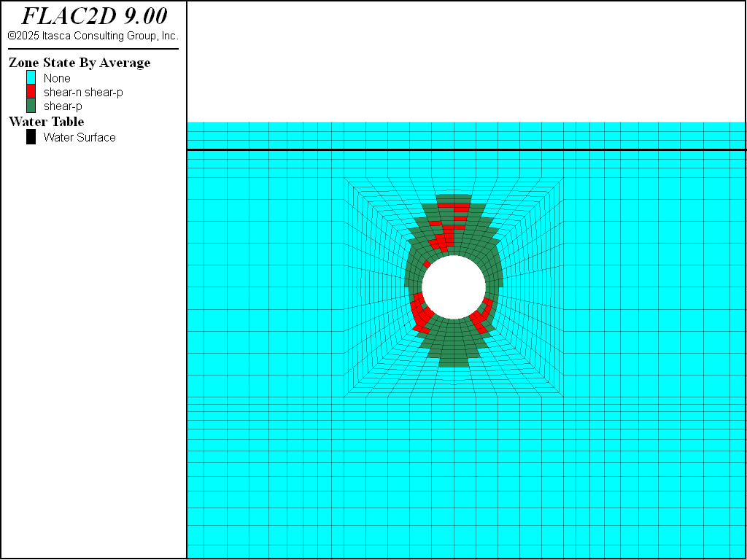Click the FLAC2D 9.00 title text

(x=94, y=17)
